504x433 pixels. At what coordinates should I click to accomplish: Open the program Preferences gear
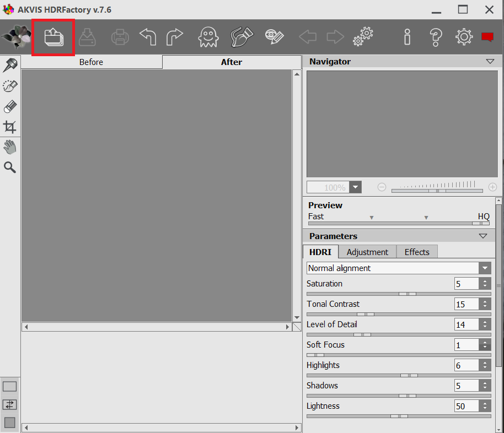[x=464, y=37]
